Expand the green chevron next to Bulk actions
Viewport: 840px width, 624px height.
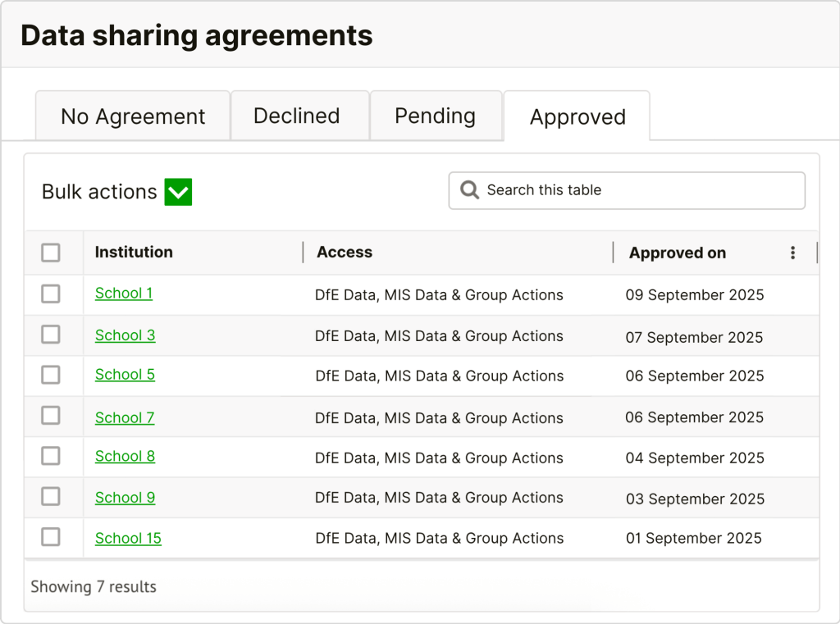[x=177, y=192]
